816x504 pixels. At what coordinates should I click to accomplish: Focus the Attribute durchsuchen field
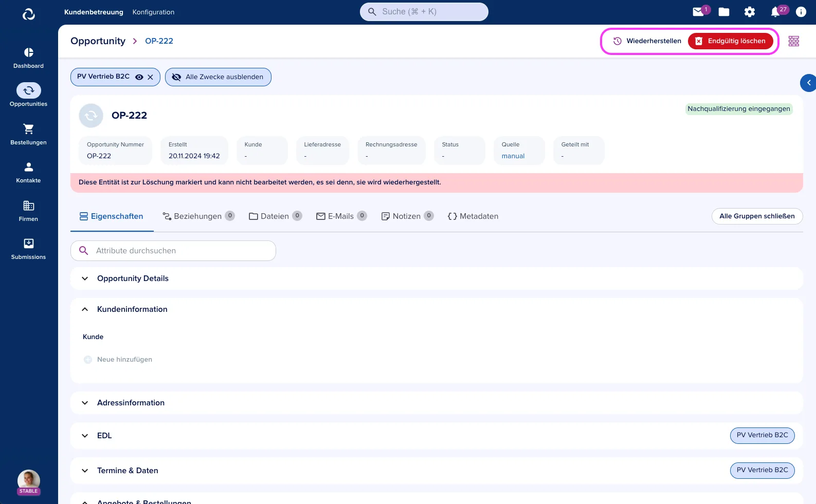(173, 251)
